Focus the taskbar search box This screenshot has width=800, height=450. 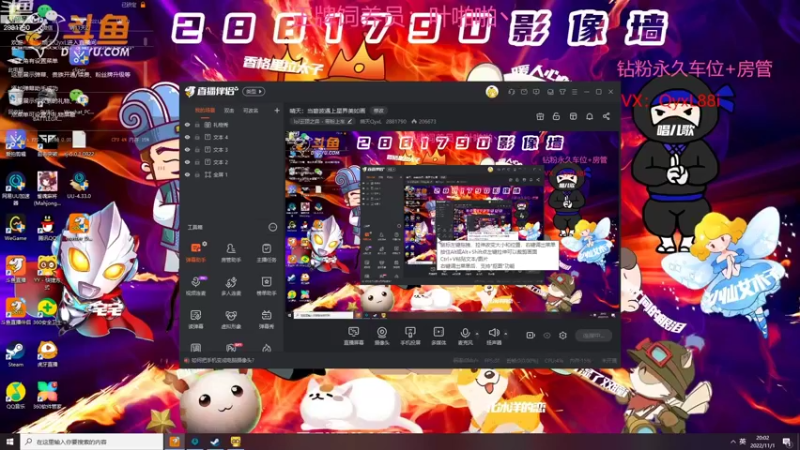92,441
